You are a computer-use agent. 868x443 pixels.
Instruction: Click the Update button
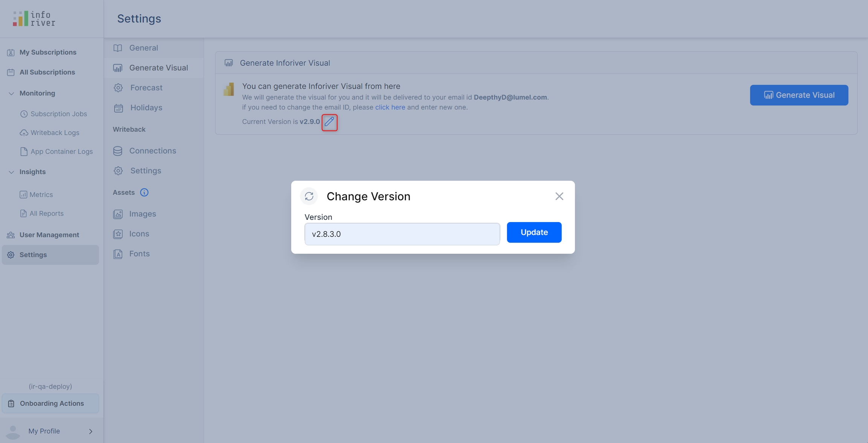[x=534, y=232]
